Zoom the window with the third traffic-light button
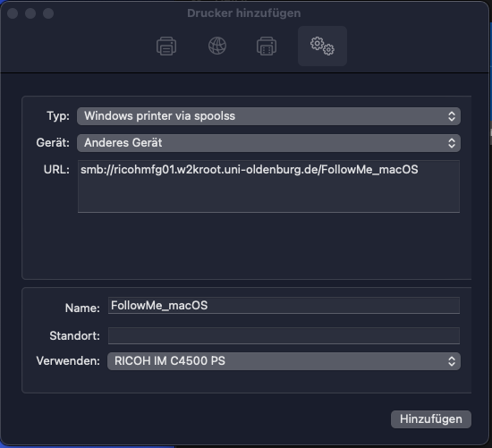 coord(48,13)
